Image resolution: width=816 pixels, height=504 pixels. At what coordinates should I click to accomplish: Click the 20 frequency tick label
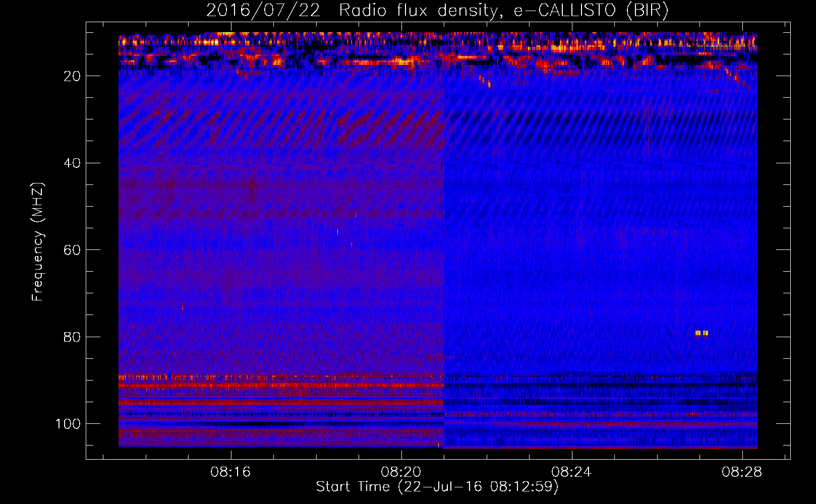[73, 76]
